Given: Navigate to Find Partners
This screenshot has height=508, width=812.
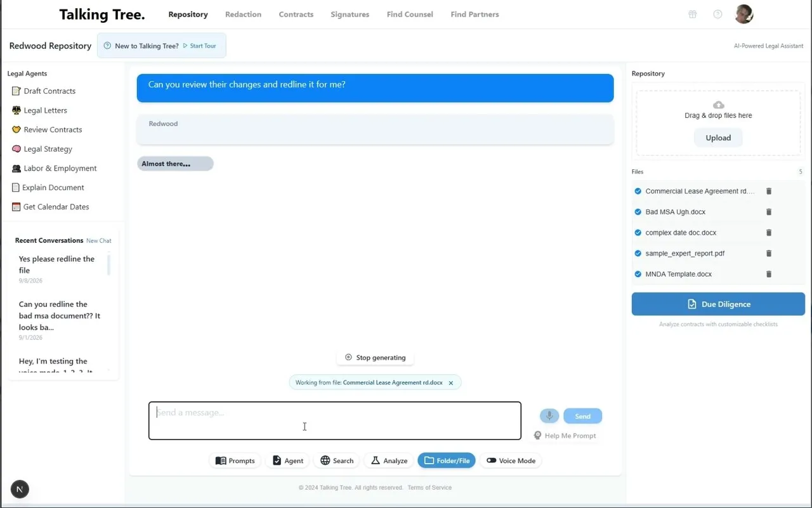Looking at the screenshot, I should (475, 15).
